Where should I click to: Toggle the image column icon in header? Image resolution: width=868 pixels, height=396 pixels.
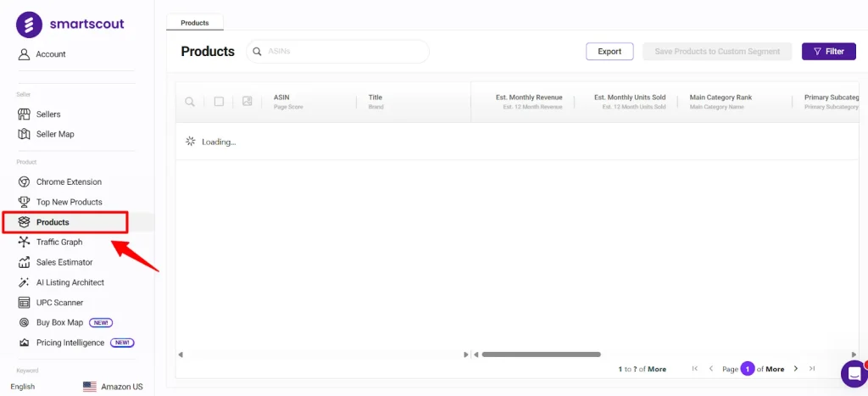tap(247, 102)
